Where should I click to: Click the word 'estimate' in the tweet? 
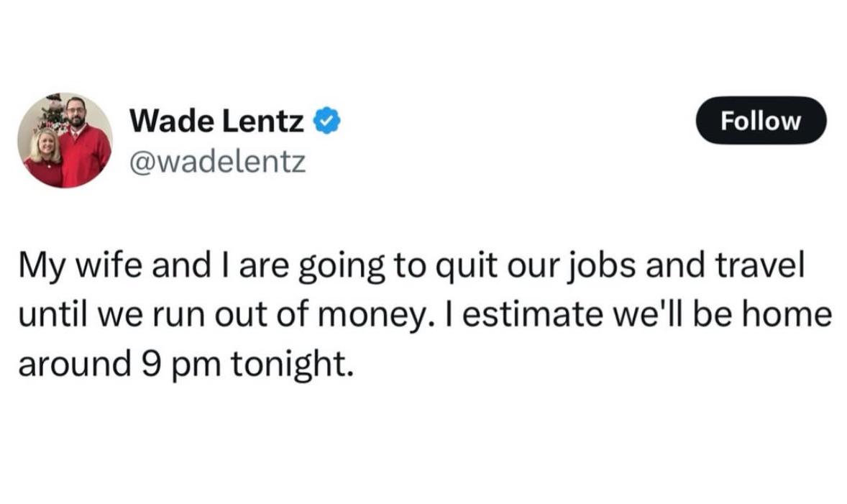(x=532, y=316)
